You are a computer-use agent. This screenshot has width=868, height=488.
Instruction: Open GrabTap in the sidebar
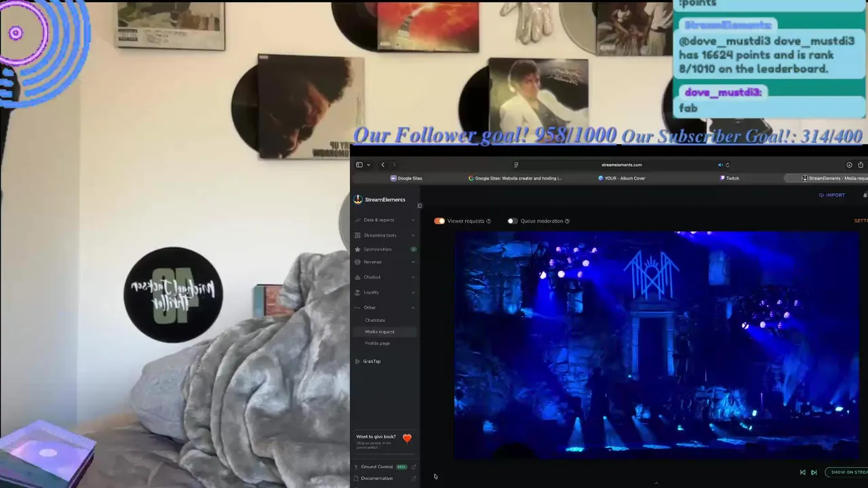[372, 361]
